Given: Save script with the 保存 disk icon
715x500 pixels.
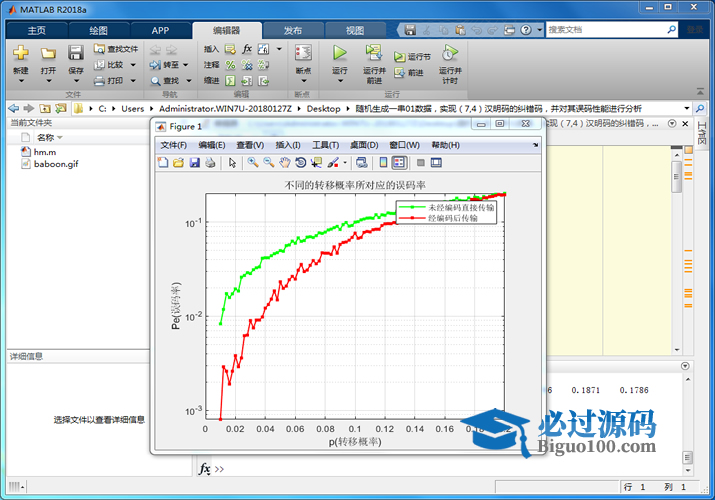Looking at the screenshot, I should pyautogui.click(x=76, y=53).
